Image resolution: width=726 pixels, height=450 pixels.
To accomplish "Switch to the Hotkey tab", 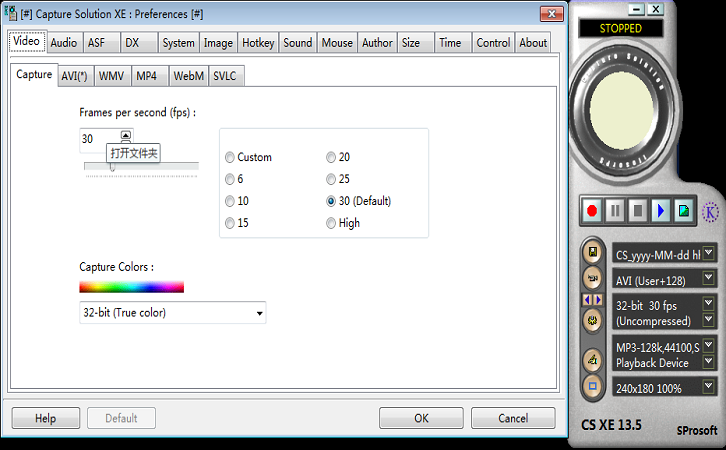I will 258,43.
